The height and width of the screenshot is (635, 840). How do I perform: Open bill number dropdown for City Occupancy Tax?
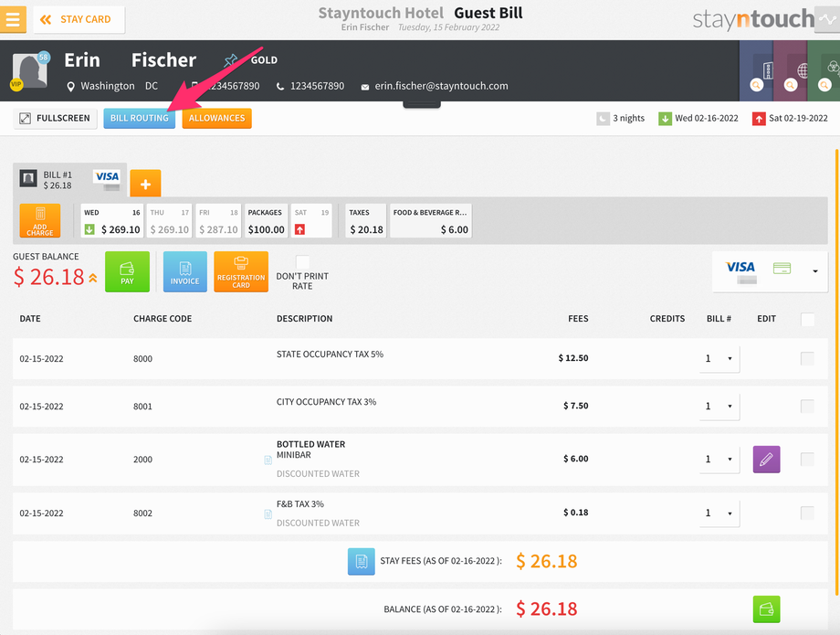(719, 407)
